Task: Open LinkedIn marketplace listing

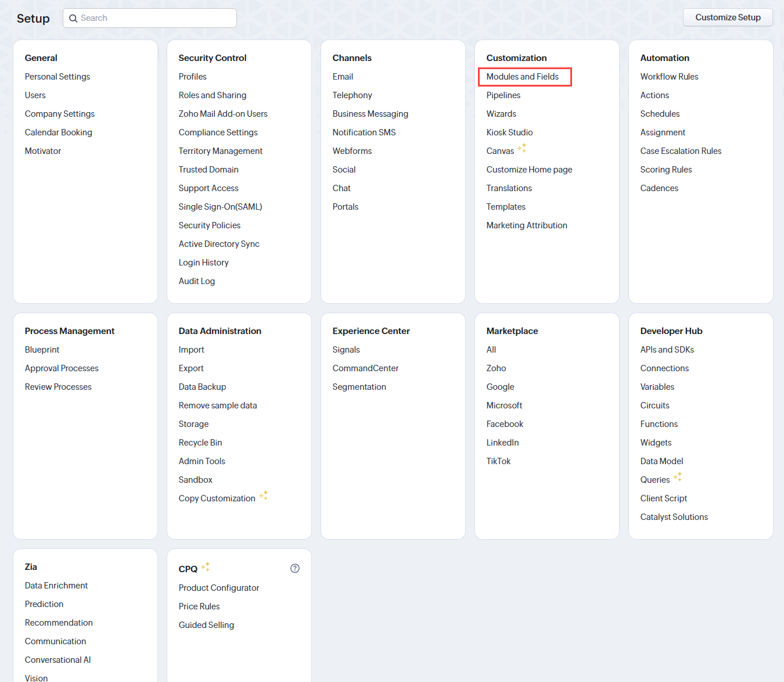Action: coord(503,443)
